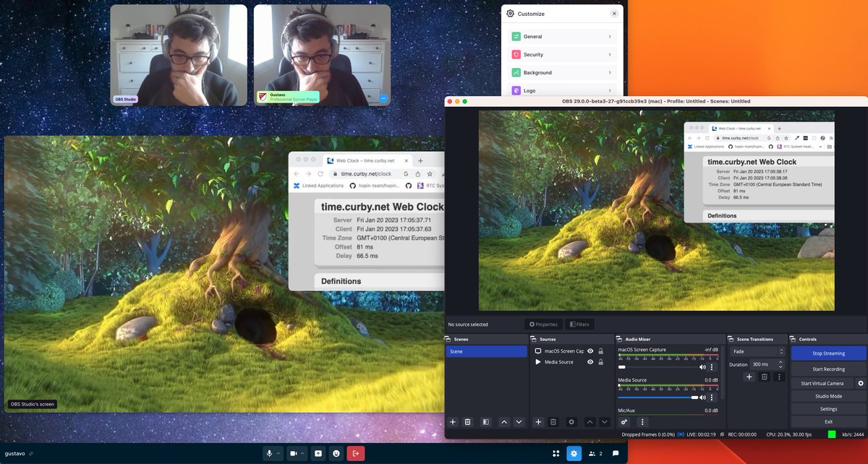Hide the Media Source eye icon
This screenshot has width=868, height=464.
[x=590, y=362]
